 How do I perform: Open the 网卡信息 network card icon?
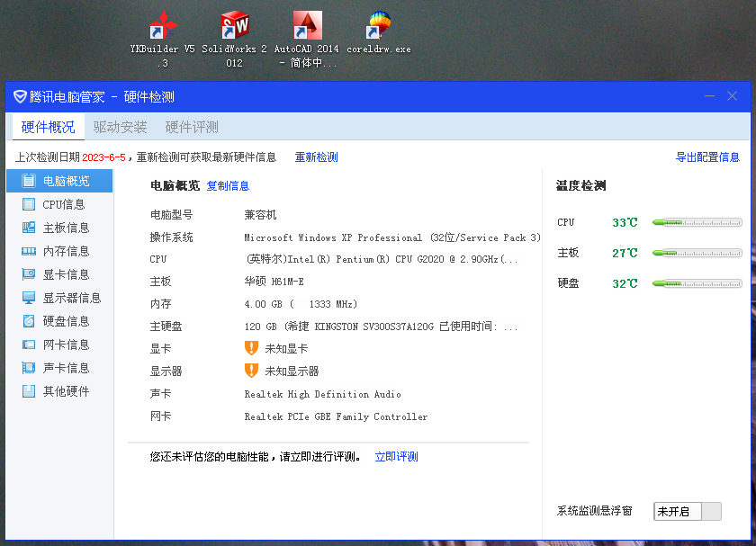tap(29, 345)
